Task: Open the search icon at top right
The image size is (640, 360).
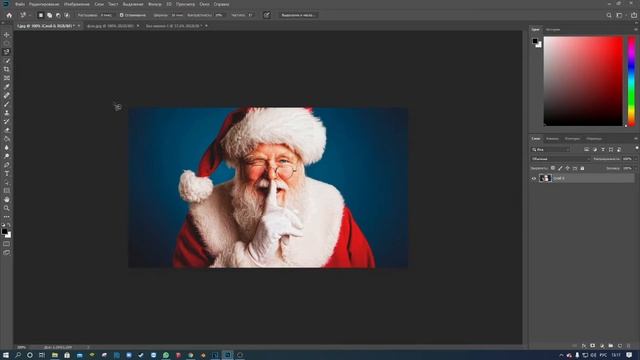Action: coord(609,15)
